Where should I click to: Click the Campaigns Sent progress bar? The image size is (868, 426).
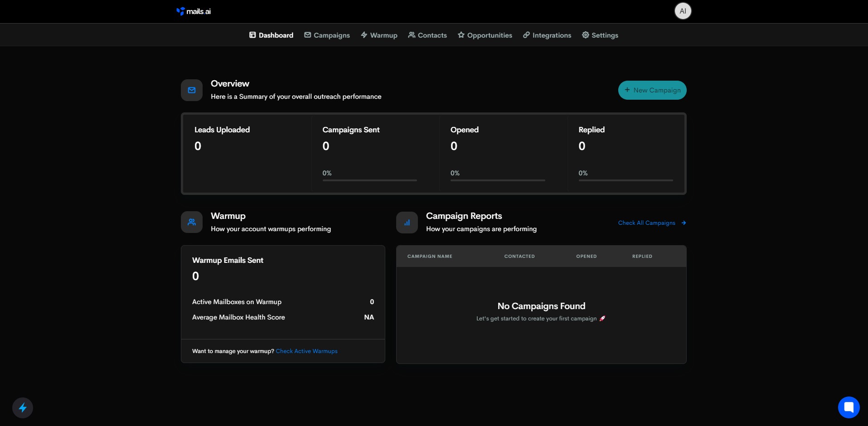click(x=369, y=180)
